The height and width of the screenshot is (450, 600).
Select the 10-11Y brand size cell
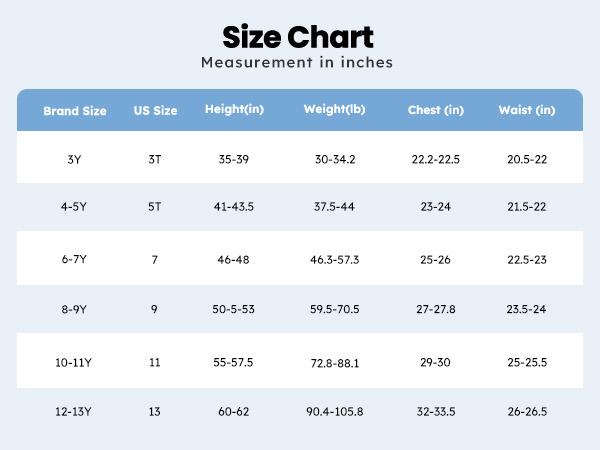75,361
